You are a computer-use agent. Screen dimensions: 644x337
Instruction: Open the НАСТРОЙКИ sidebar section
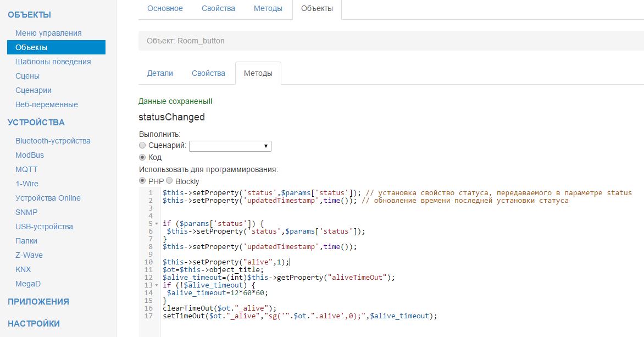[x=34, y=323]
